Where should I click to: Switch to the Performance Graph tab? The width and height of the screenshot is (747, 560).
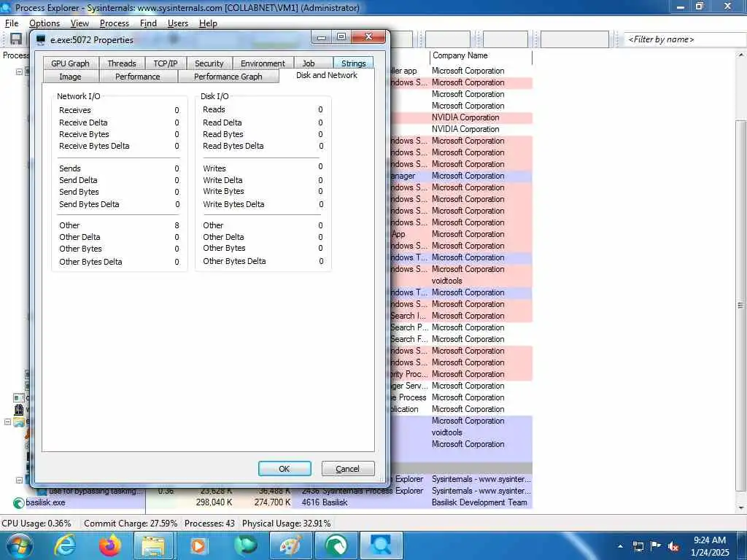[228, 77]
